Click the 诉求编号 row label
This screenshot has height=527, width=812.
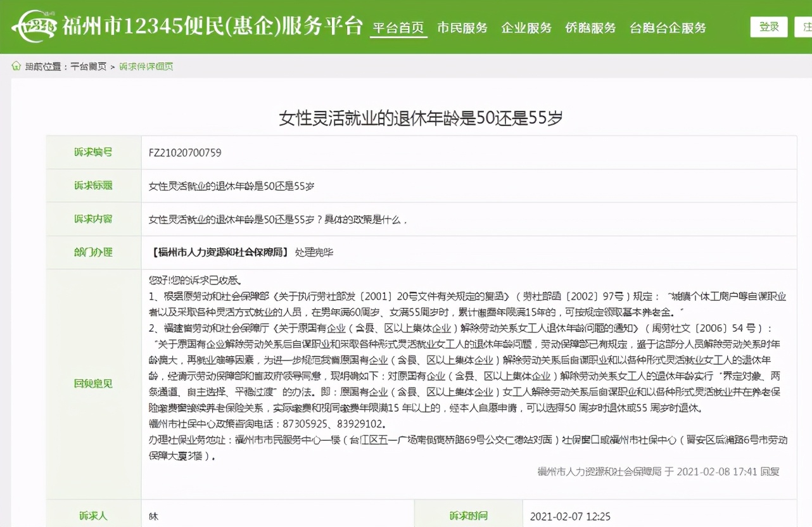tap(93, 152)
